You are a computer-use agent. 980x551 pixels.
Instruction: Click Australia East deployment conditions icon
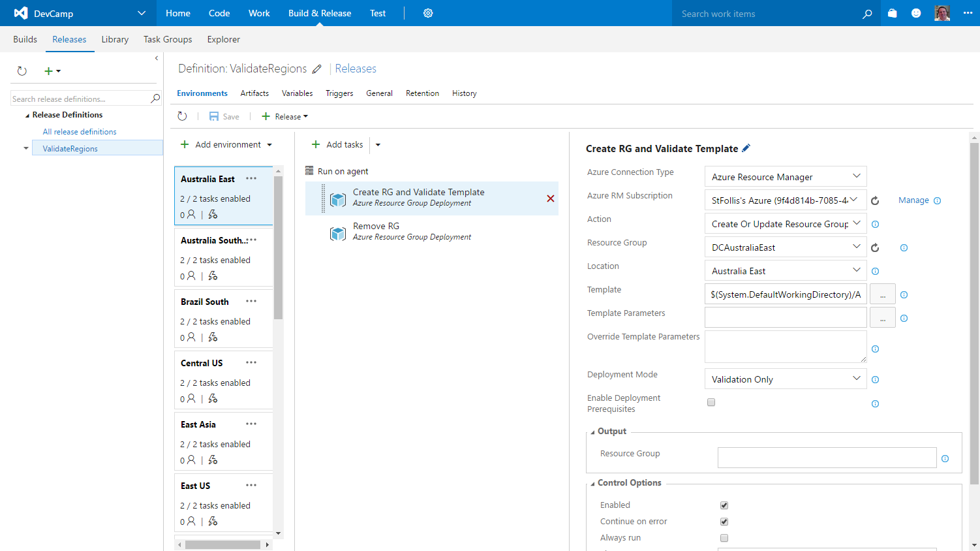pyautogui.click(x=213, y=214)
